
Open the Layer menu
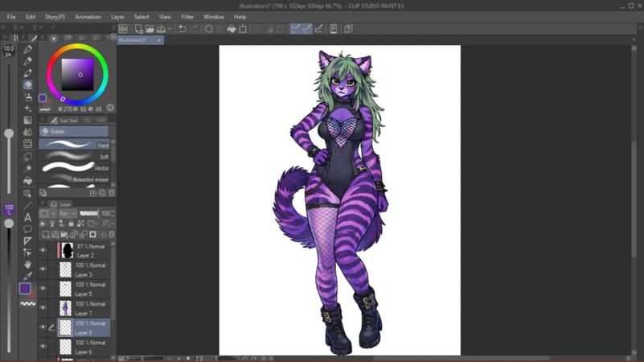tap(117, 17)
